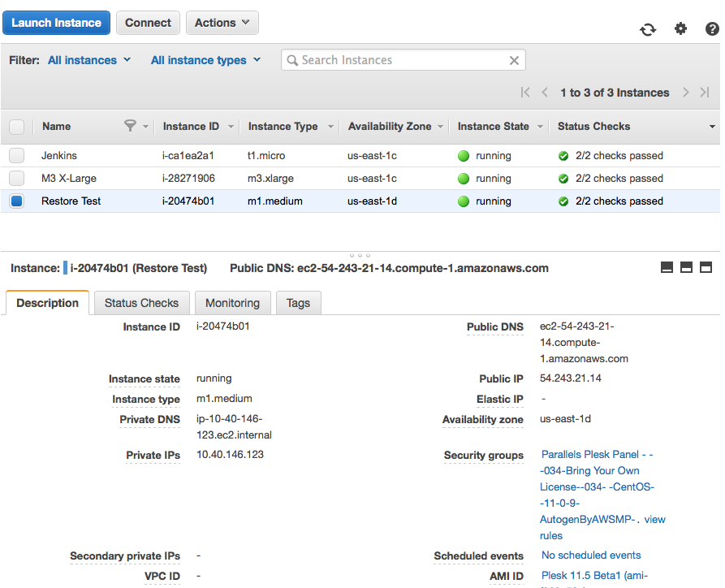Click the refresh instances icon
725x588 pixels.
coord(647,28)
